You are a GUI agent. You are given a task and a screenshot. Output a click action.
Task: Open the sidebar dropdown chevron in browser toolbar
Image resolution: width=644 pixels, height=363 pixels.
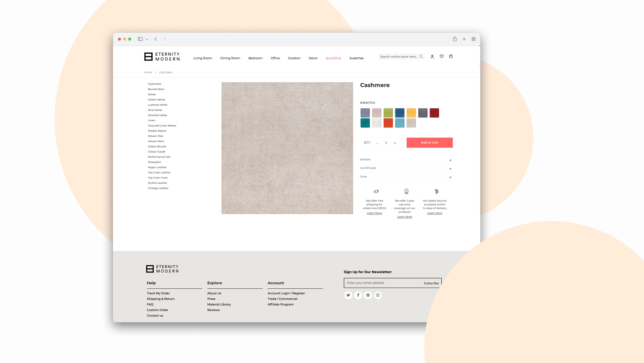pyautogui.click(x=147, y=39)
